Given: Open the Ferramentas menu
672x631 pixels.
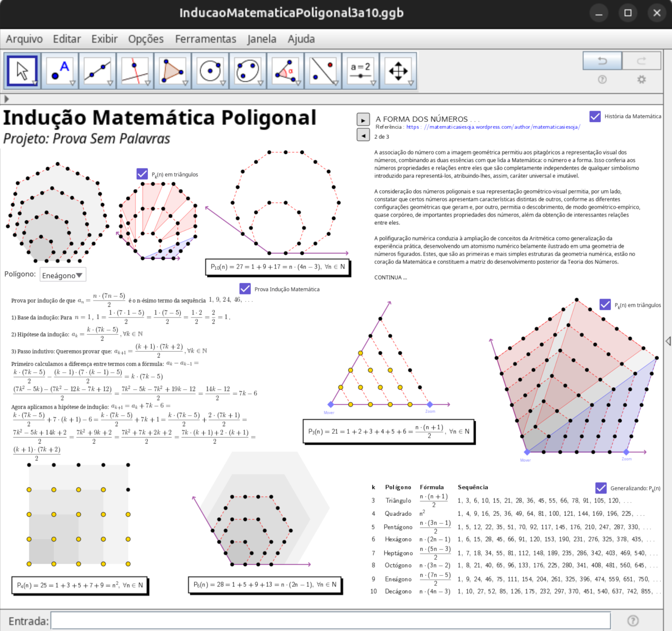Looking at the screenshot, I should point(205,39).
